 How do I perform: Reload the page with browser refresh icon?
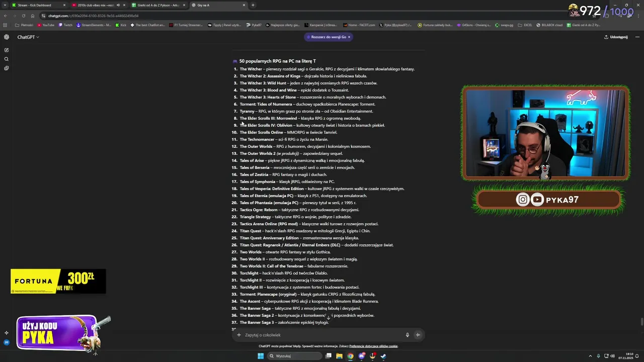(24, 16)
